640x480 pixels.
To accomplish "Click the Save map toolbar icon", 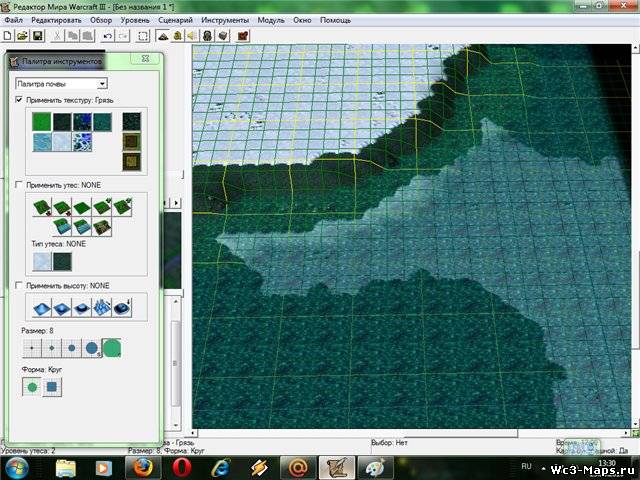I will 38,36.
